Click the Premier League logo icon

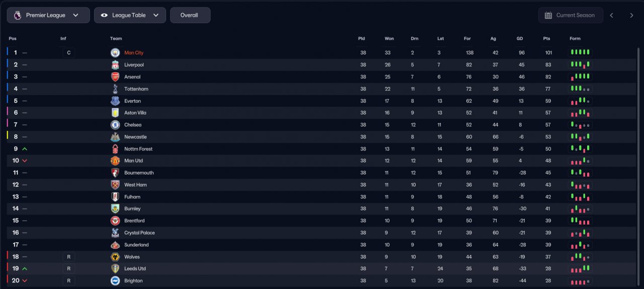point(18,15)
